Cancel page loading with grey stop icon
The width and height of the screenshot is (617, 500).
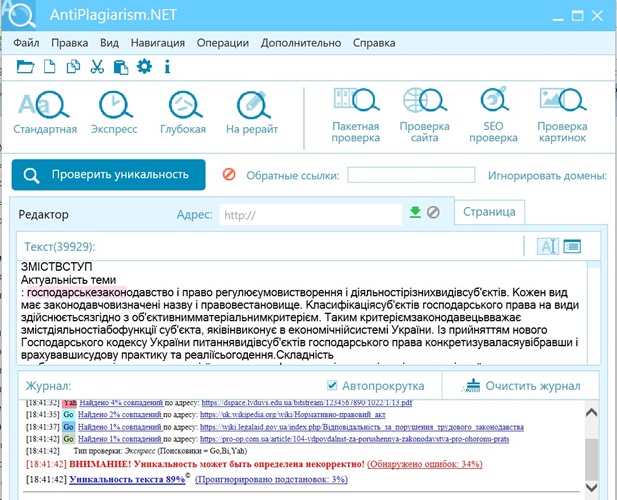click(x=433, y=212)
